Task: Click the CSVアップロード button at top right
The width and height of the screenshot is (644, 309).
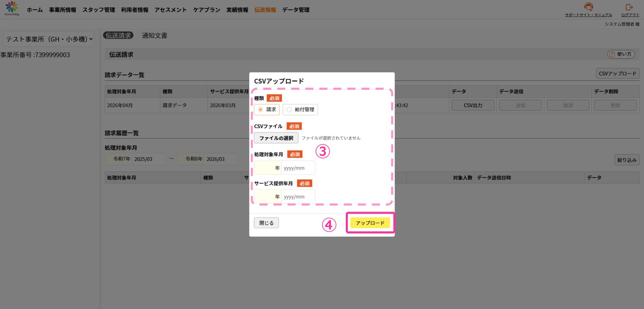Action: coord(617,74)
